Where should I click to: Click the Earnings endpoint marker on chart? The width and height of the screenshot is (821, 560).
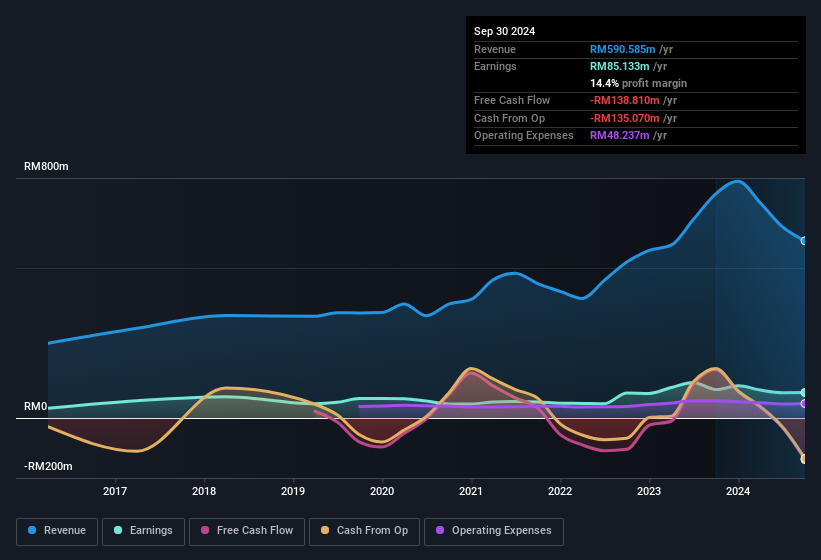coord(804,393)
